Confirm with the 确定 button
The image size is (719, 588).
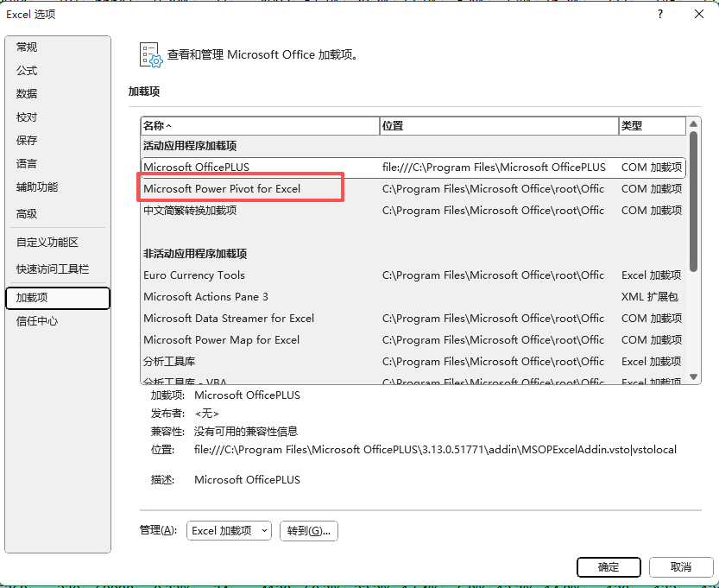coord(609,567)
